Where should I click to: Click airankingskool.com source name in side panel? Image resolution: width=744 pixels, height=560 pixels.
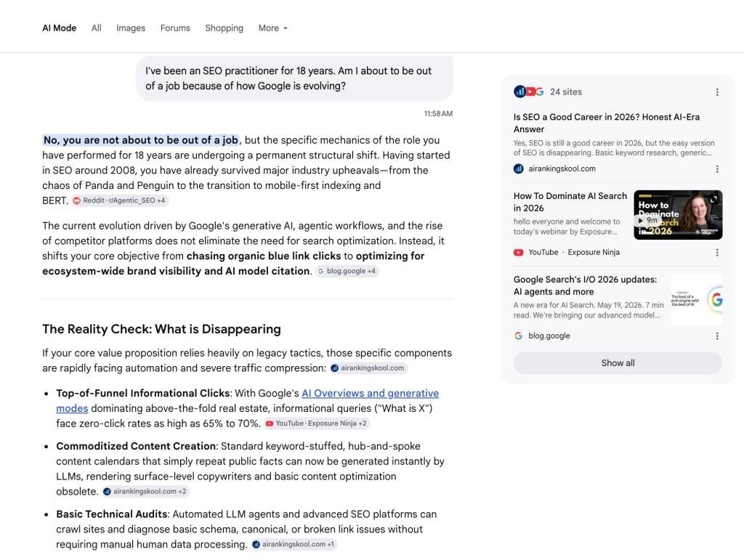tap(562, 169)
